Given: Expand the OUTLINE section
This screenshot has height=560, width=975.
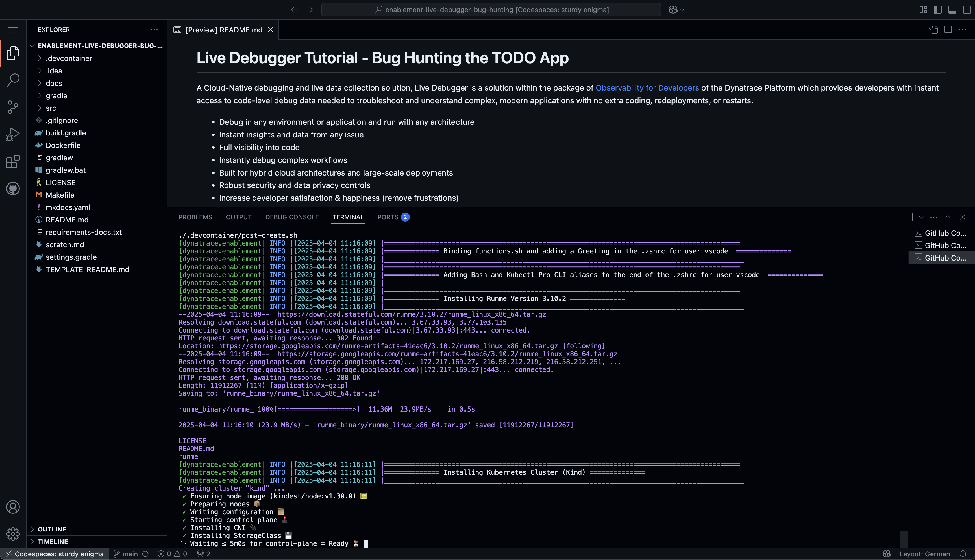Looking at the screenshot, I should [x=52, y=529].
